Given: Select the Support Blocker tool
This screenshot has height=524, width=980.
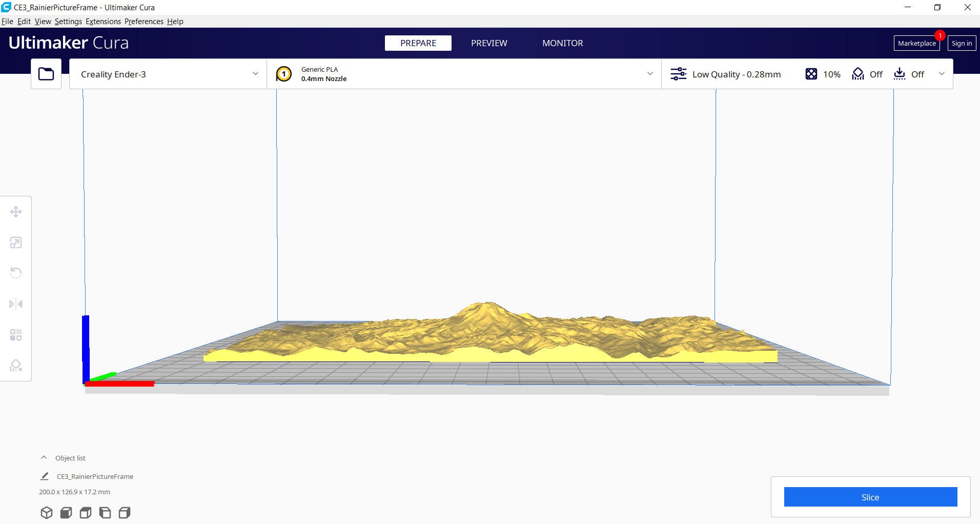Looking at the screenshot, I should click(16, 366).
